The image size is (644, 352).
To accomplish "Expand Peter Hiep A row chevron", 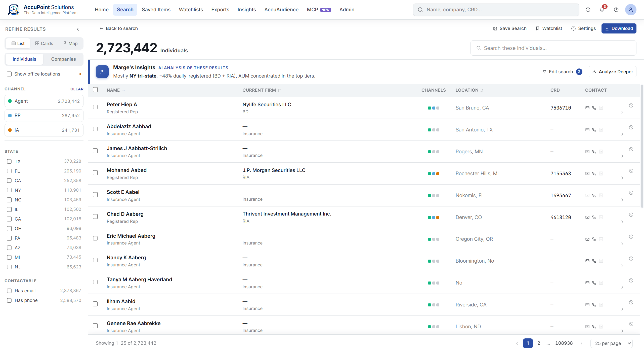I will pos(622,113).
